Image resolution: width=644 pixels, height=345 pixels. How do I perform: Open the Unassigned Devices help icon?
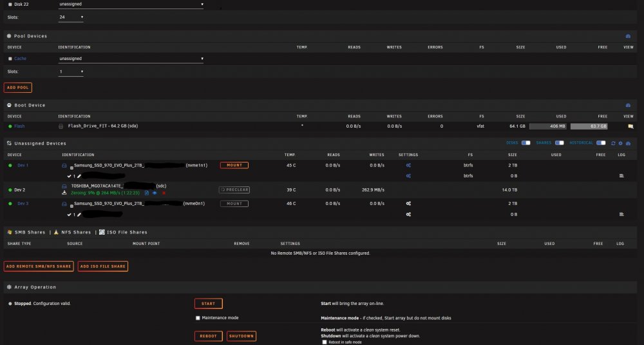point(628,143)
